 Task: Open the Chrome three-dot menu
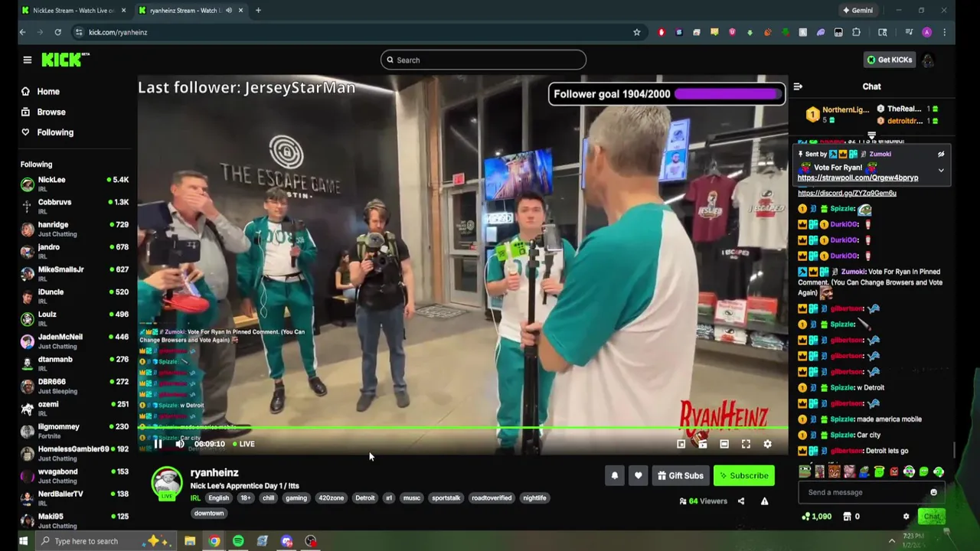click(x=945, y=32)
